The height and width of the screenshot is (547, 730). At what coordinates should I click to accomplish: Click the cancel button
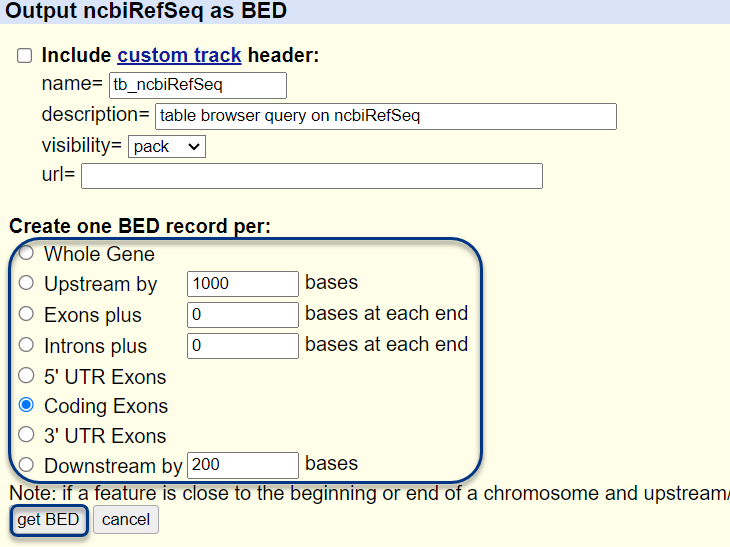pyautogui.click(x=126, y=520)
